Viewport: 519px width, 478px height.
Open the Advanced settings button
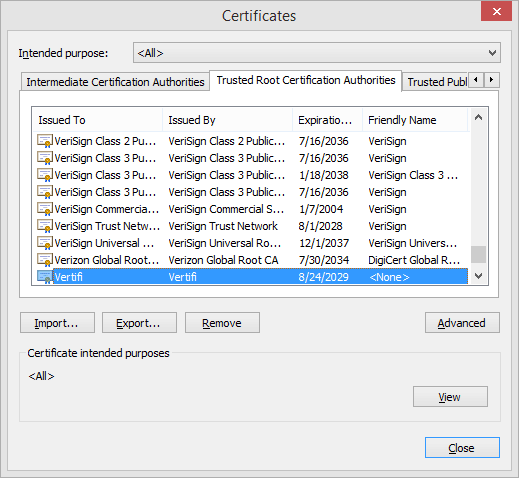tap(462, 323)
